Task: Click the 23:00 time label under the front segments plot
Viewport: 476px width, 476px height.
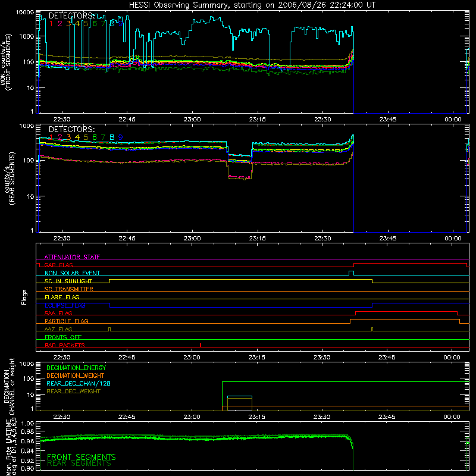Action: tap(192, 120)
